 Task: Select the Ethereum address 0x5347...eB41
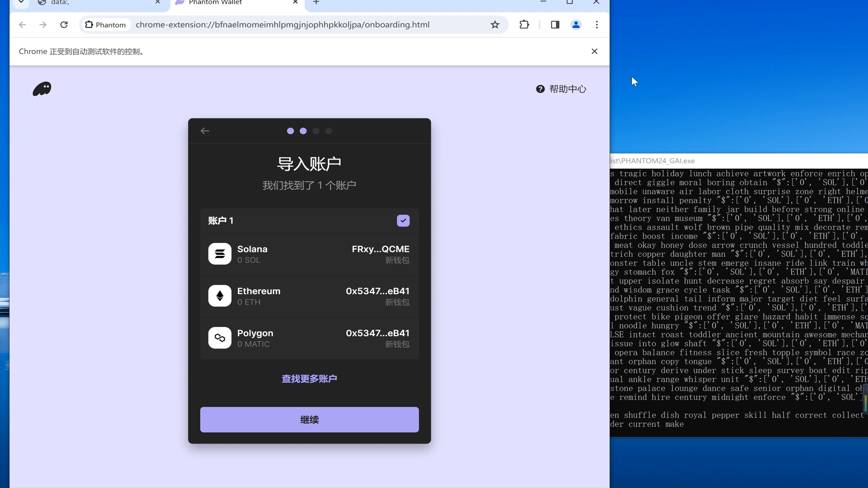pos(377,291)
